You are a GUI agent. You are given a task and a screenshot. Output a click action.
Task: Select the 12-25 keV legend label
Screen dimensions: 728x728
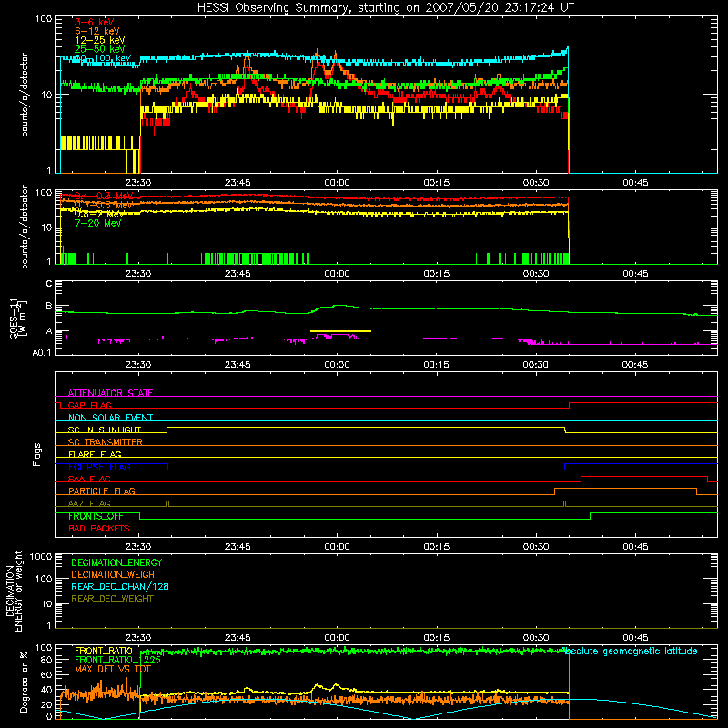click(x=99, y=40)
